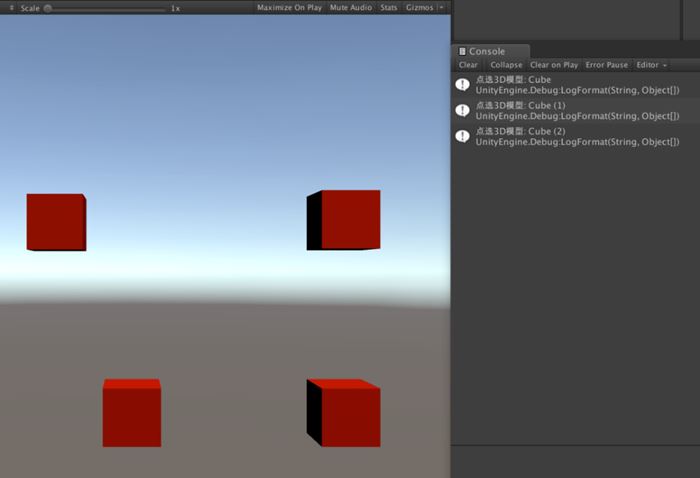Click the info icon of the Cube log
700x478 pixels.
(463, 85)
